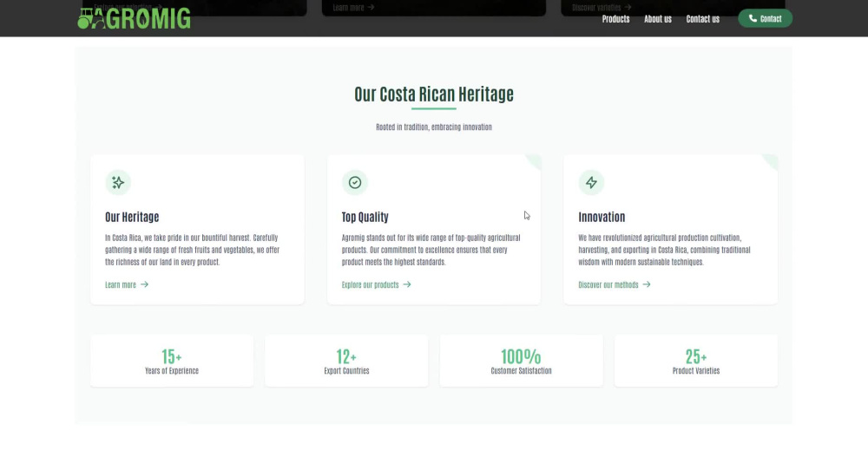Follow the Learn more link in Our Heritage card
Screen dimensions: 868x450
tap(127, 284)
